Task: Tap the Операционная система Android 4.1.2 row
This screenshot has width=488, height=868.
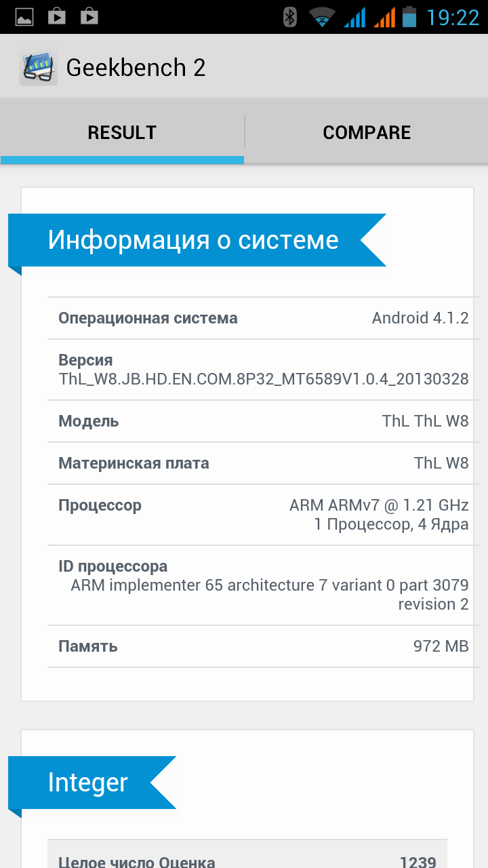Action: pos(263,318)
